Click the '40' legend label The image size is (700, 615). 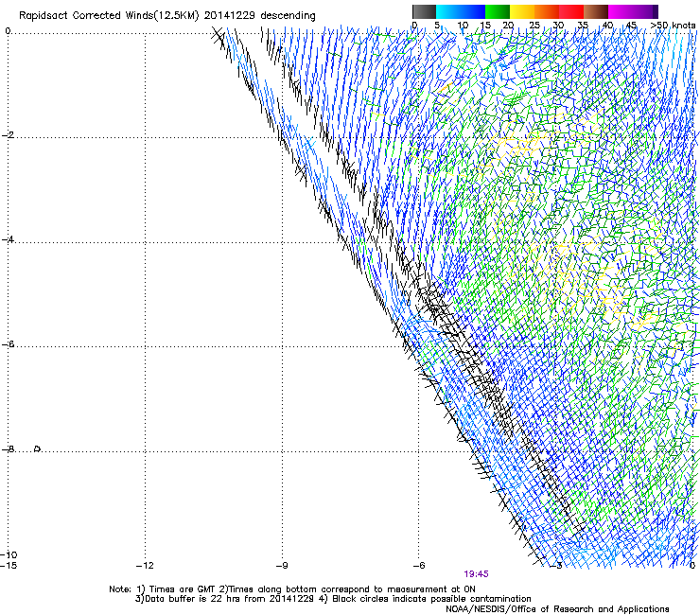tap(607, 25)
